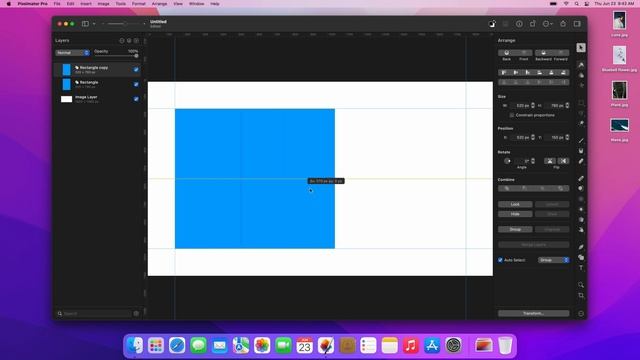Select the Crop tool icon
The image size is (640, 360).
[581, 295]
